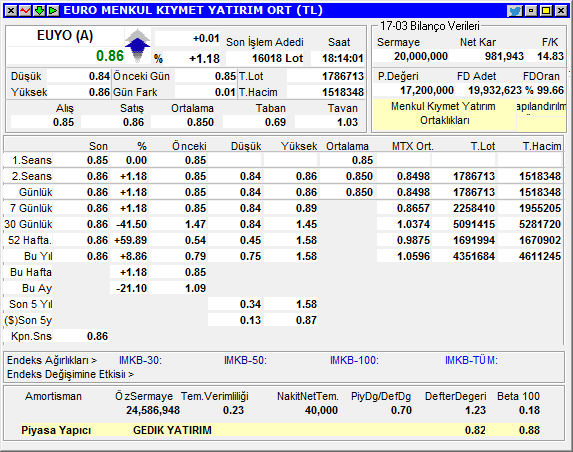Click the Önceki column header
Image resolution: width=573 pixels, height=452 pixels.
[189, 146]
